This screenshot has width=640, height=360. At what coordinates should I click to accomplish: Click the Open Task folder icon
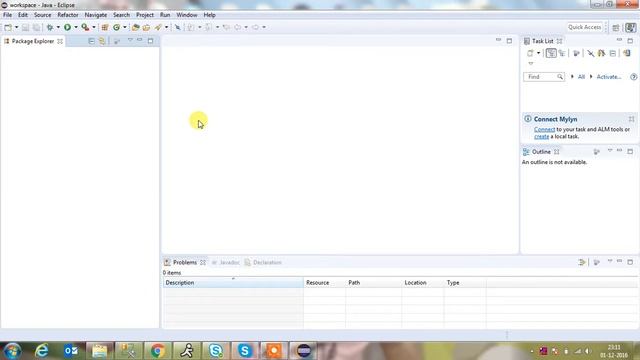point(146,27)
